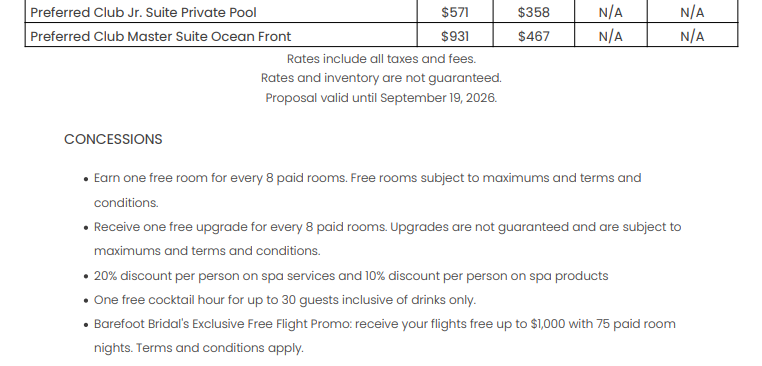Image resolution: width=762 pixels, height=366 pixels.
Task: Click the $467 rate cell
Action: 534,36
